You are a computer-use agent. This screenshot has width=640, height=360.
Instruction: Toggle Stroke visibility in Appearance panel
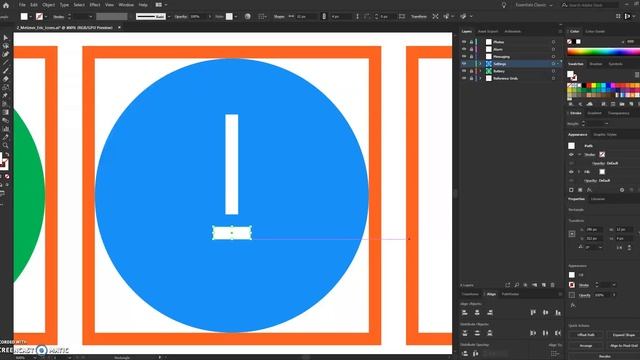(571, 155)
